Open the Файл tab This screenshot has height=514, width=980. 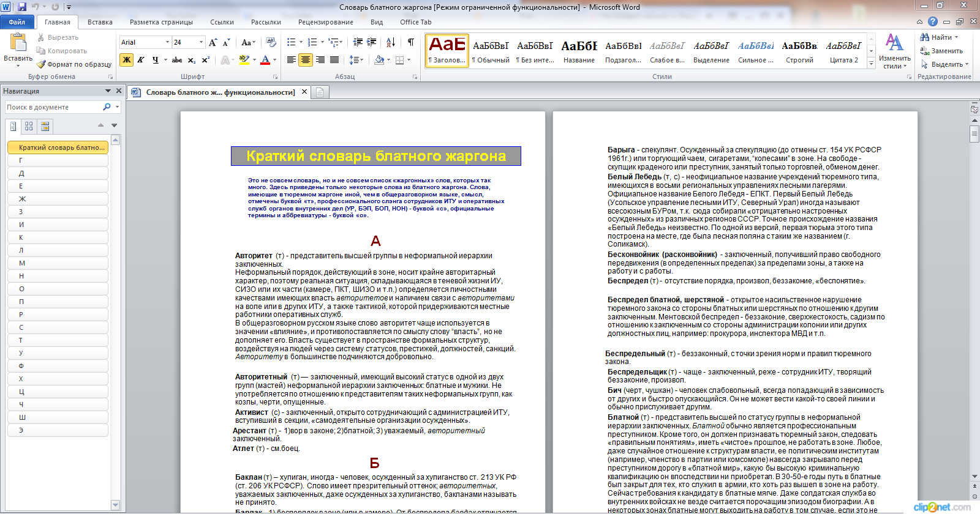pyautogui.click(x=17, y=22)
